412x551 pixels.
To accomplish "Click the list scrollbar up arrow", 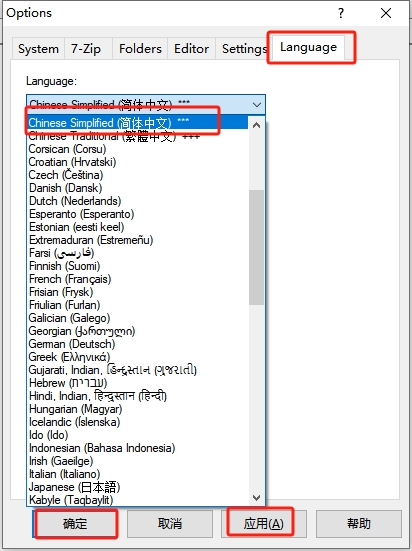I will click(257, 125).
